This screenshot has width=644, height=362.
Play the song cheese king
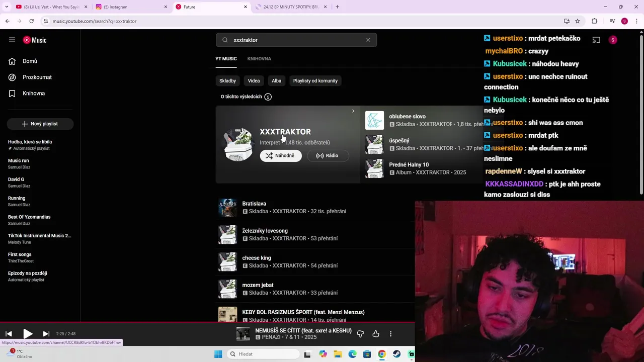[257, 258]
